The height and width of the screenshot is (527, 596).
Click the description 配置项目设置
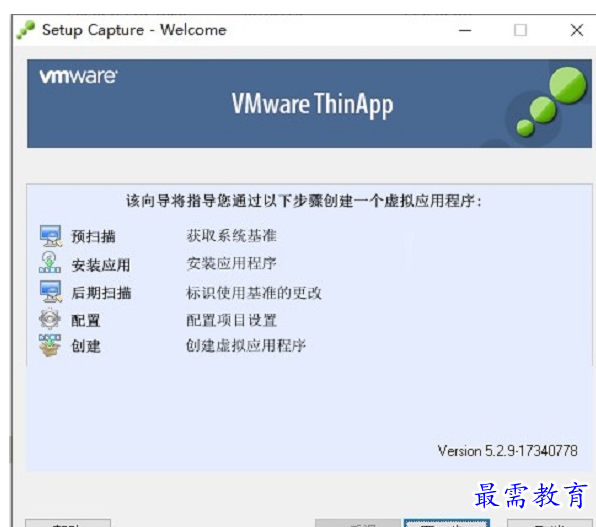pyautogui.click(x=231, y=320)
